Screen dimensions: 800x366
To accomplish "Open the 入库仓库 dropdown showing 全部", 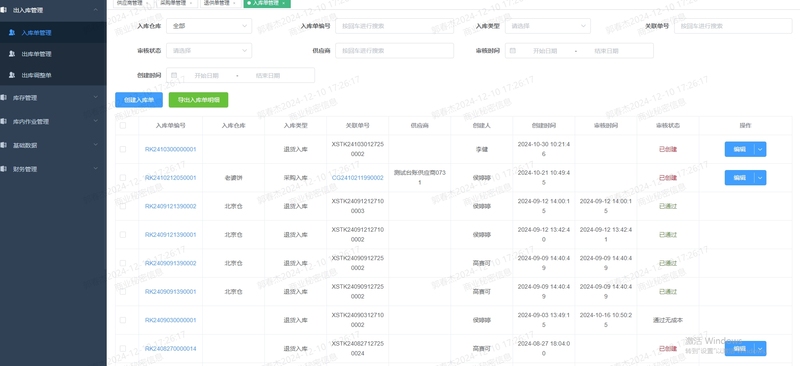I will (x=209, y=26).
